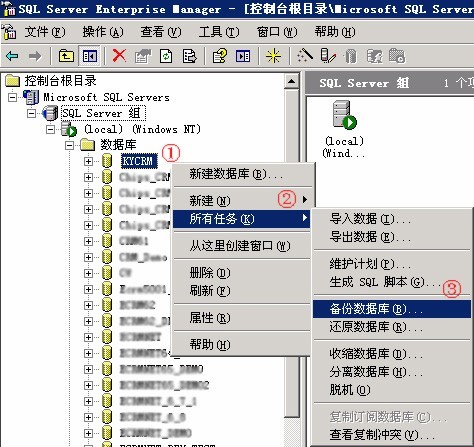This screenshot has height=447, width=474.
Task: Collapse the SQL Server 组 node
Action: click(x=31, y=113)
